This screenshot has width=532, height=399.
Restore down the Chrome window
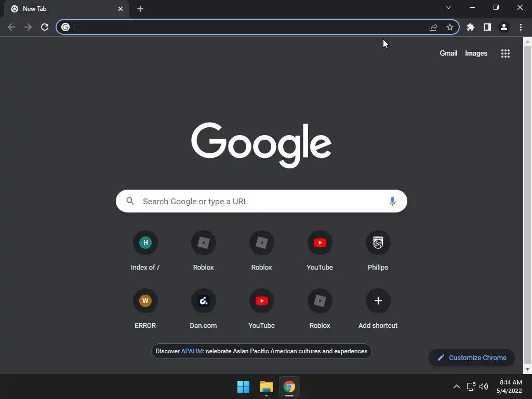pos(496,7)
